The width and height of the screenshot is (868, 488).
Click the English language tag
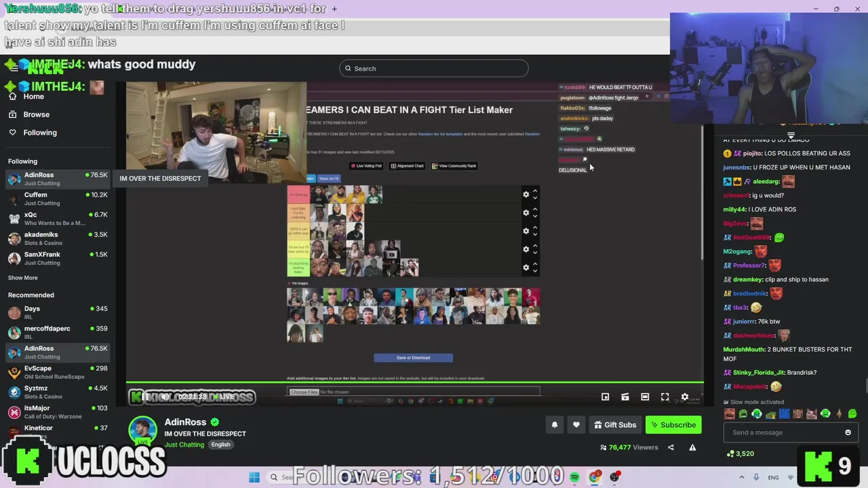pos(220,445)
